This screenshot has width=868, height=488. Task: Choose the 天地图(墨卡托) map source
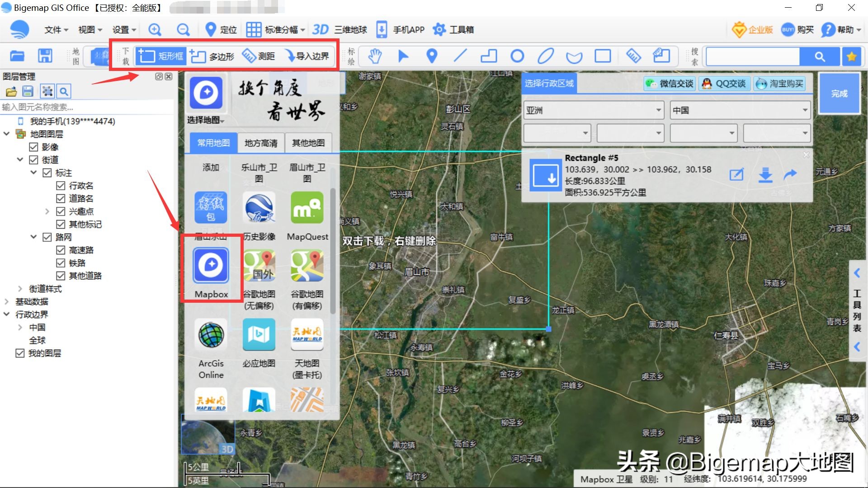tap(307, 349)
